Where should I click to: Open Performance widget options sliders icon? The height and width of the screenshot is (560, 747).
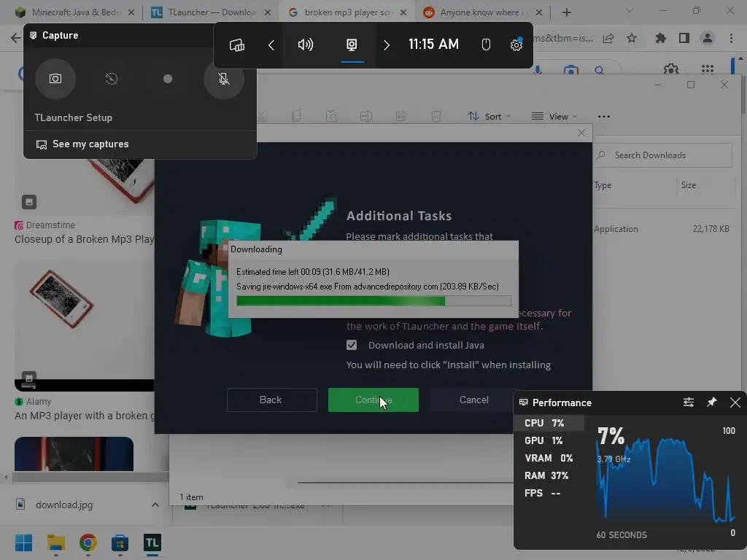pos(689,402)
